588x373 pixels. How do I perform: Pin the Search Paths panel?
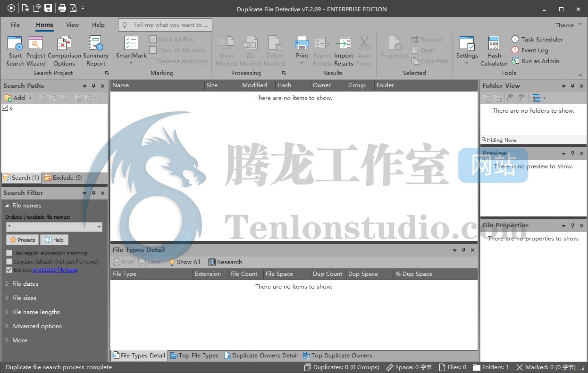tap(93, 86)
